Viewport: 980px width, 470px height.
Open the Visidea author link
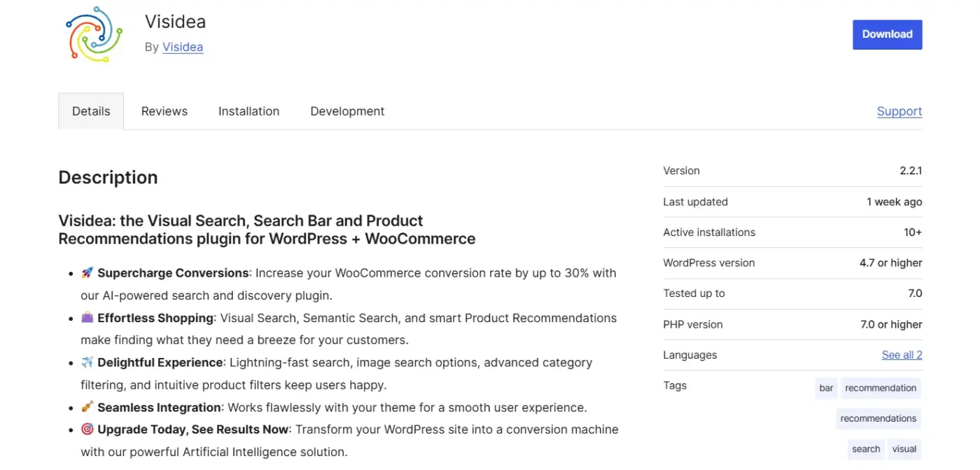coord(183,48)
